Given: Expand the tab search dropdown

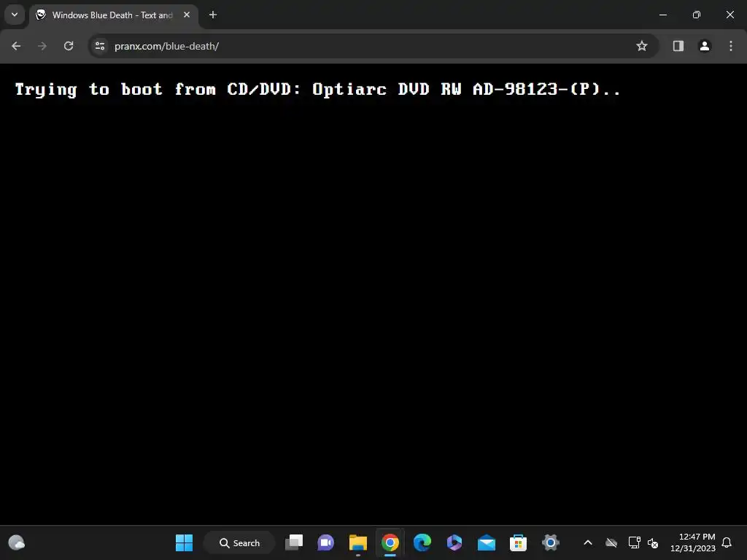Looking at the screenshot, I should pos(15,15).
